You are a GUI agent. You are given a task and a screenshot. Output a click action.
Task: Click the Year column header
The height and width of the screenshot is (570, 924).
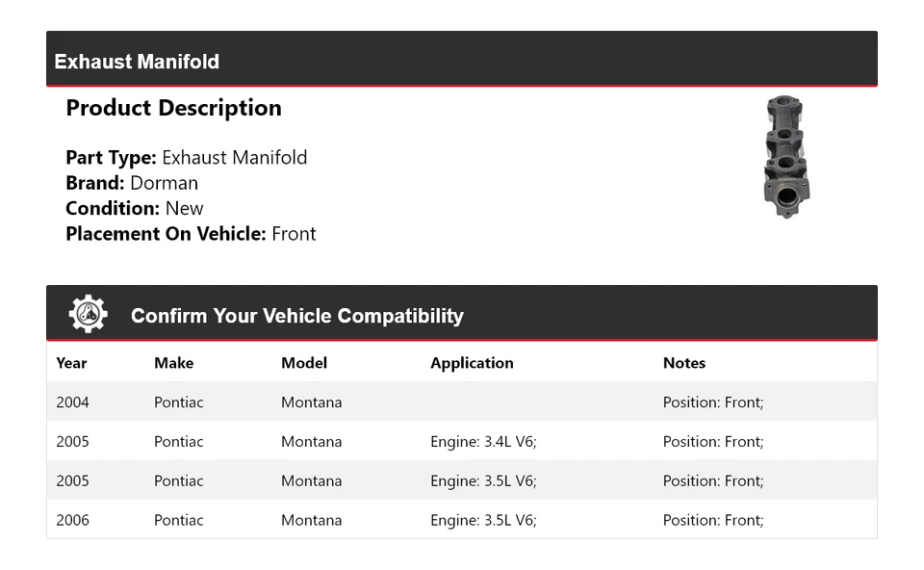coord(71,363)
